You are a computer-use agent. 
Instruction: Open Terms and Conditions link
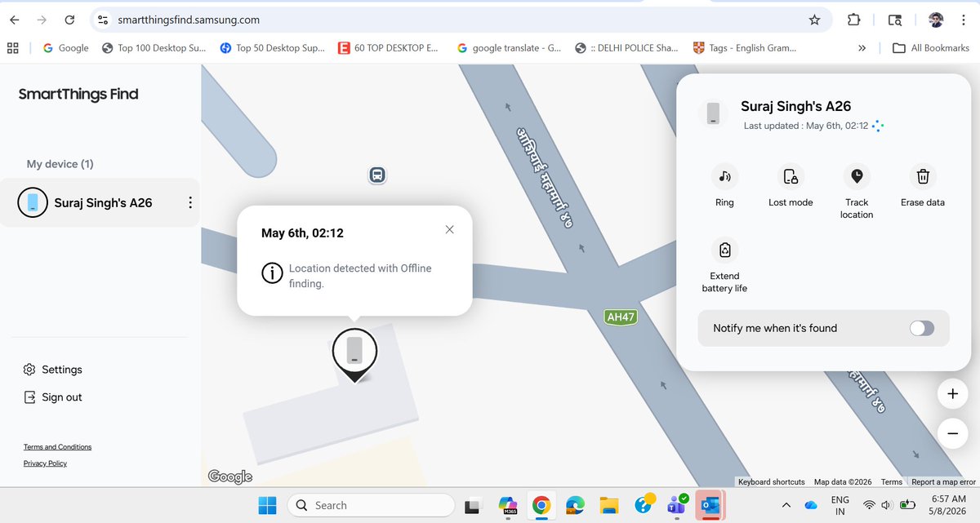tap(57, 447)
